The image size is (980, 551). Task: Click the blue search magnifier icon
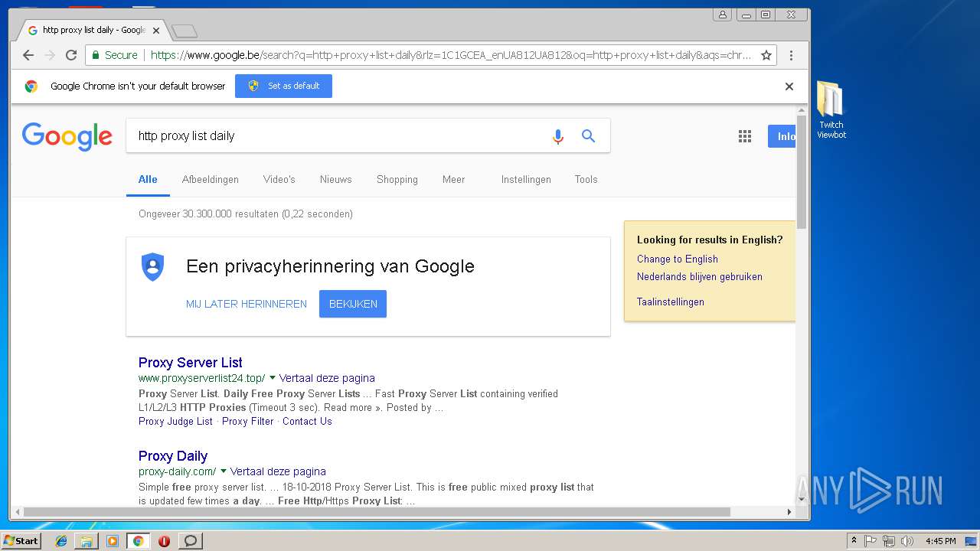pos(588,136)
